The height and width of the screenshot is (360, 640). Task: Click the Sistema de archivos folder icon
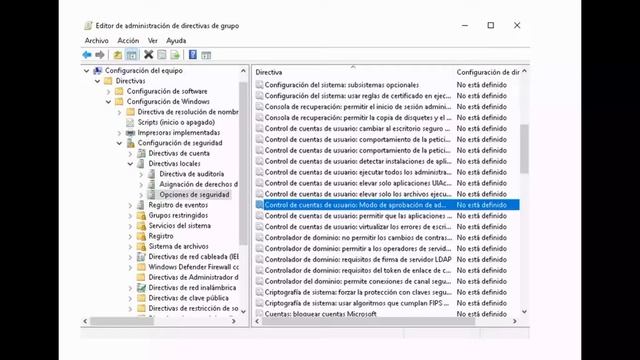pyautogui.click(x=141, y=247)
